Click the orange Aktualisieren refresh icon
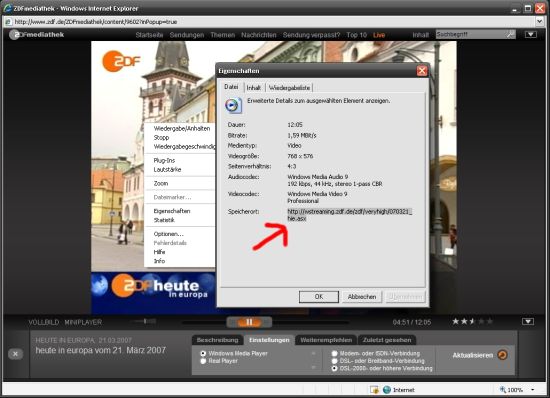Viewport: 550px width, 398px height. pos(502,355)
